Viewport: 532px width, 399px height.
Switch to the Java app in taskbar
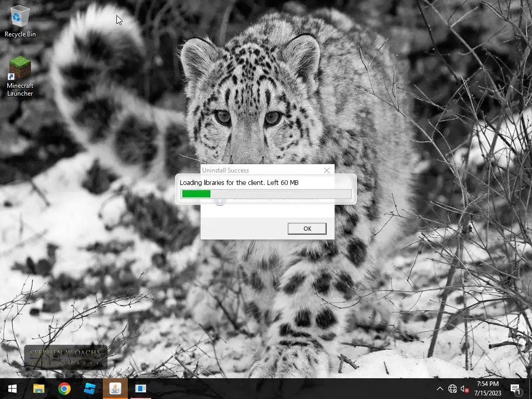tap(115, 389)
